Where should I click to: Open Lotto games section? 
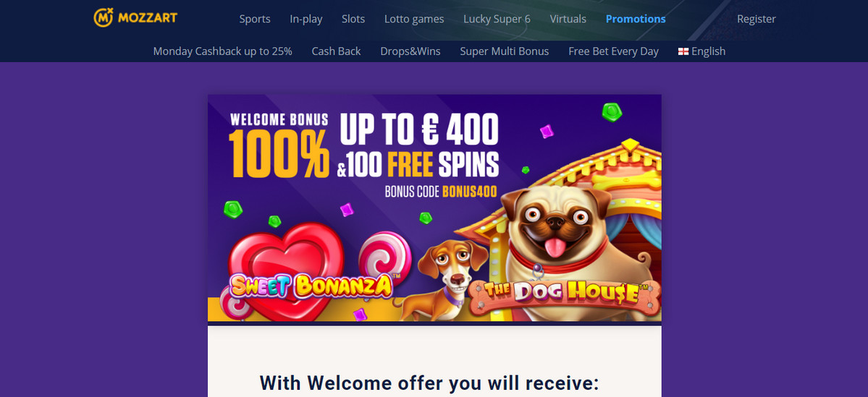(414, 19)
